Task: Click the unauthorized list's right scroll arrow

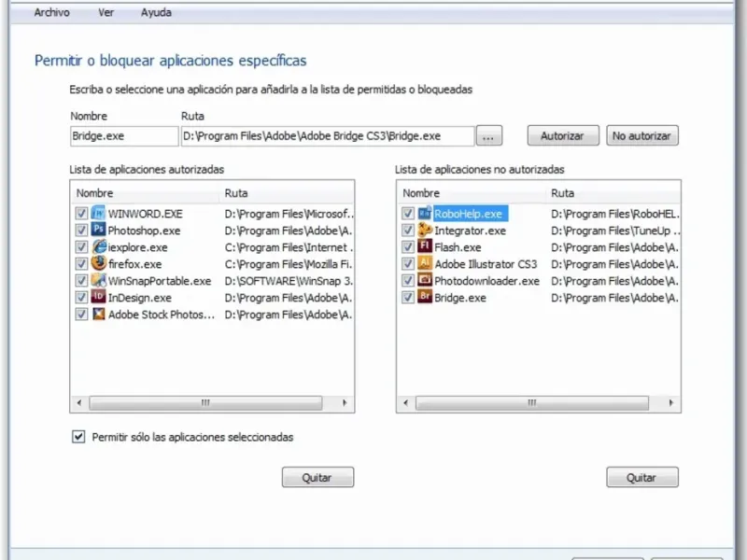Action: click(670, 403)
